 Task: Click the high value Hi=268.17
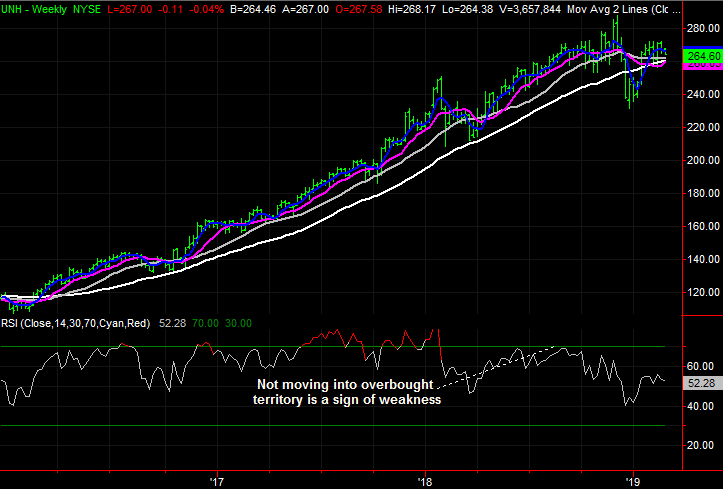point(412,9)
